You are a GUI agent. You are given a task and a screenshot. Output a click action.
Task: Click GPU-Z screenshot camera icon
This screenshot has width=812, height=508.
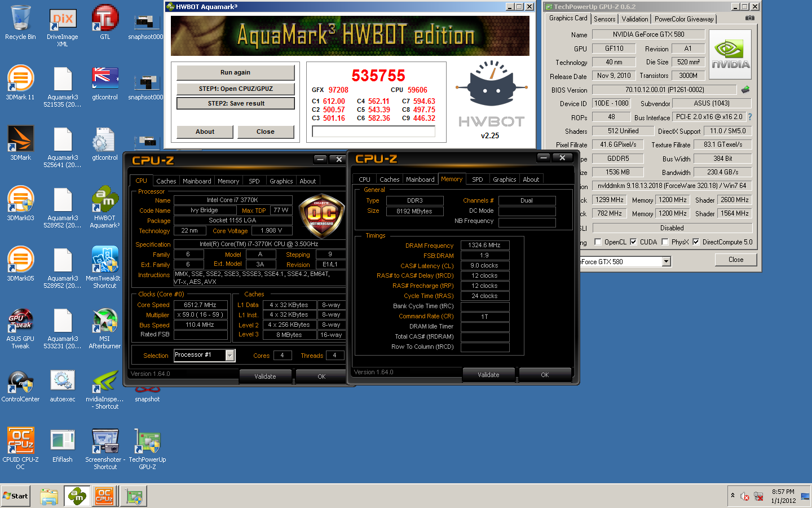(749, 18)
